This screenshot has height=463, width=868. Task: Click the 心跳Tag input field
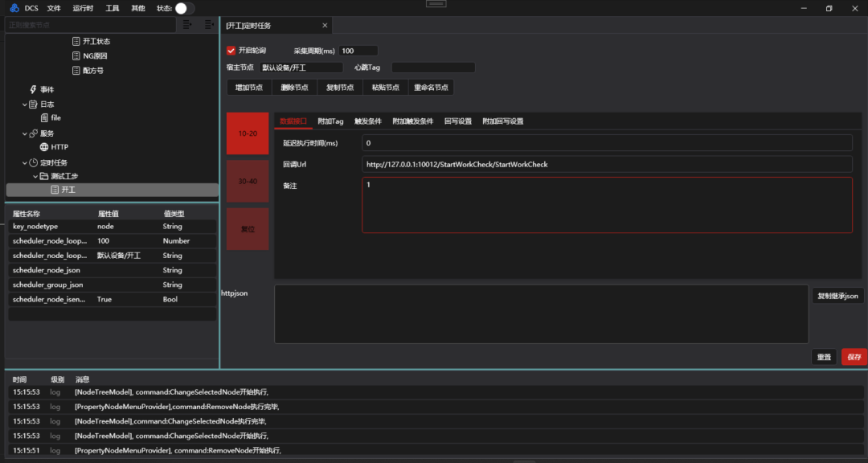433,68
